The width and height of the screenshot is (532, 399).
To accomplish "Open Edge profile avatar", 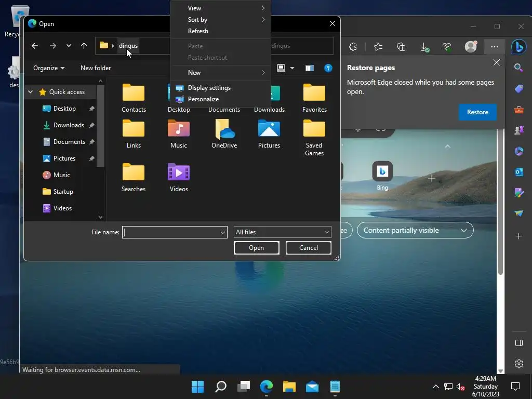I will (471, 46).
